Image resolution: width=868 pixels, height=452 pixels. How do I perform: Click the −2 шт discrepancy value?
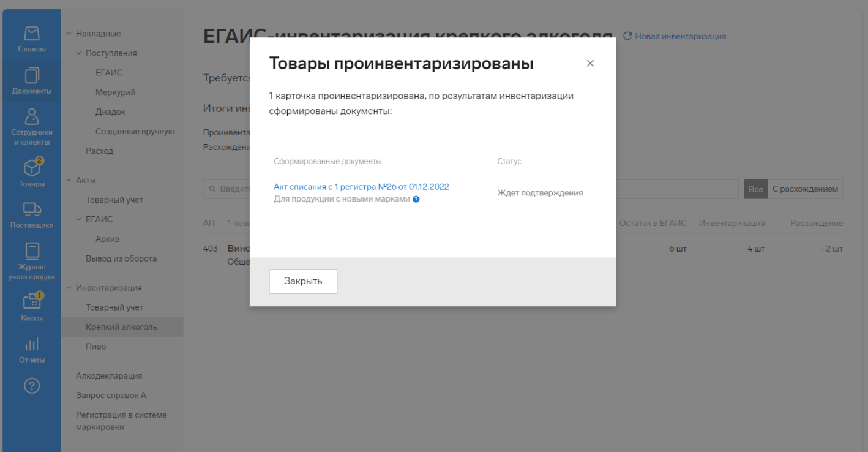(x=832, y=249)
